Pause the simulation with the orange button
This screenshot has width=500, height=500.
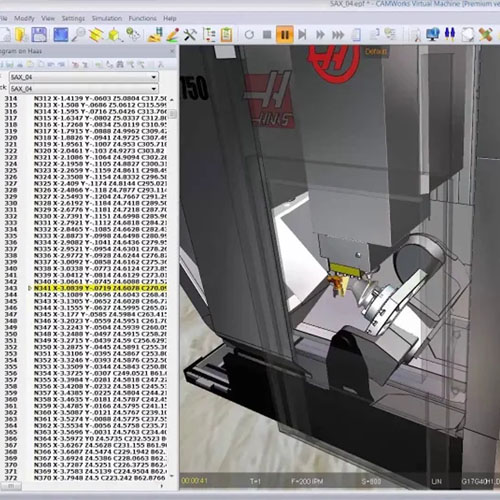point(284,34)
